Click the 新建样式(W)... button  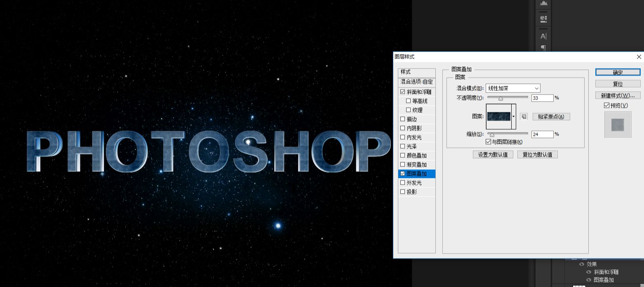tap(618, 95)
